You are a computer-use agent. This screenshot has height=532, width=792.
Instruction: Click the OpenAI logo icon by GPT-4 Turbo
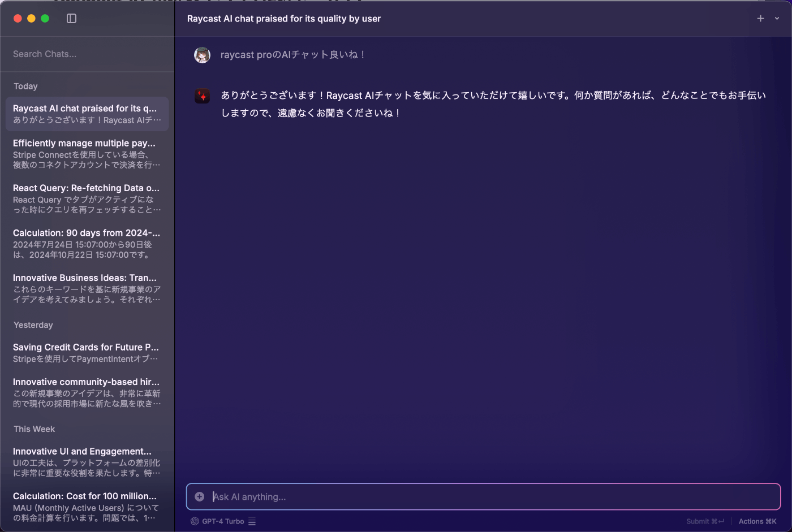pos(195,521)
